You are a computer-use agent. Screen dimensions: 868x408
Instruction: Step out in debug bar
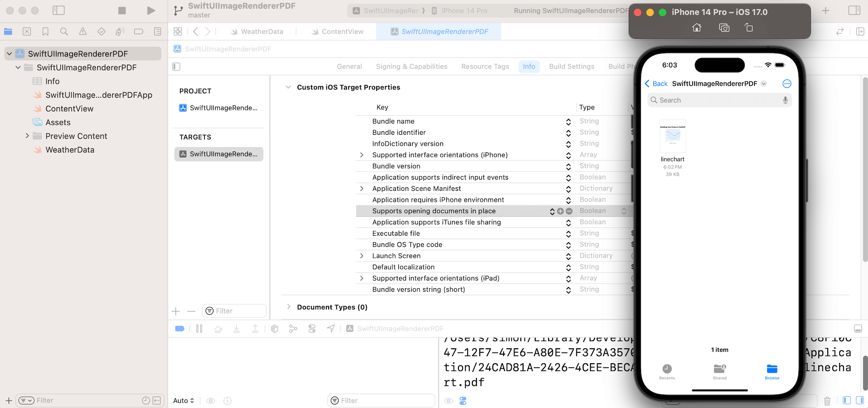point(255,329)
